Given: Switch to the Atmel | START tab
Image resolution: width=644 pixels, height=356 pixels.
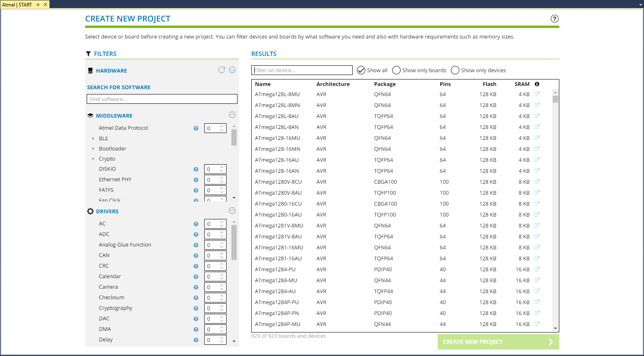Looking at the screenshot, I should tap(17, 5).
